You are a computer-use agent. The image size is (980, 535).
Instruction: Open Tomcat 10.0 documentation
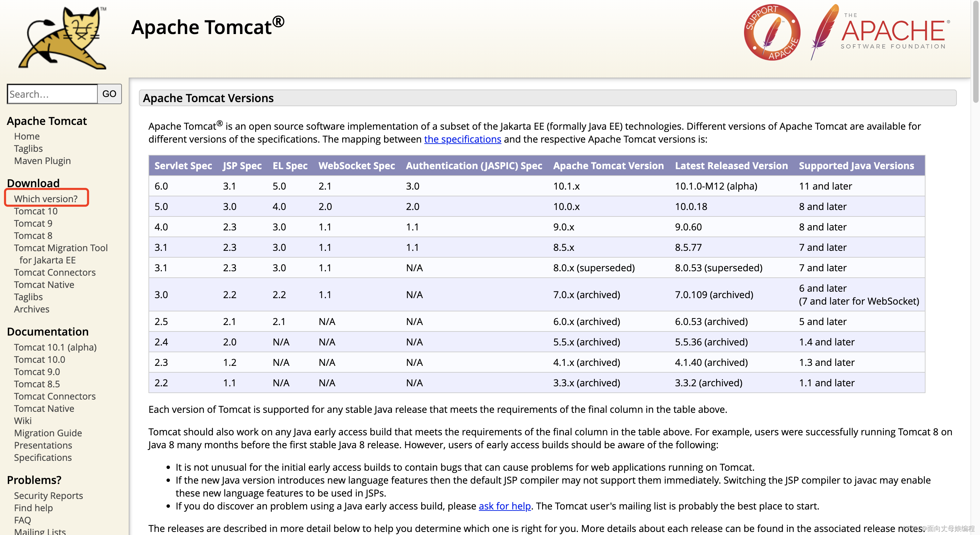[39, 359]
